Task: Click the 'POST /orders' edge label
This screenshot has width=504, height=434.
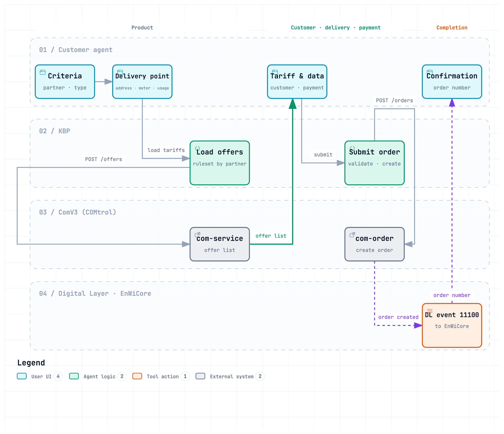Action: pyautogui.click(x=395, y=100)
